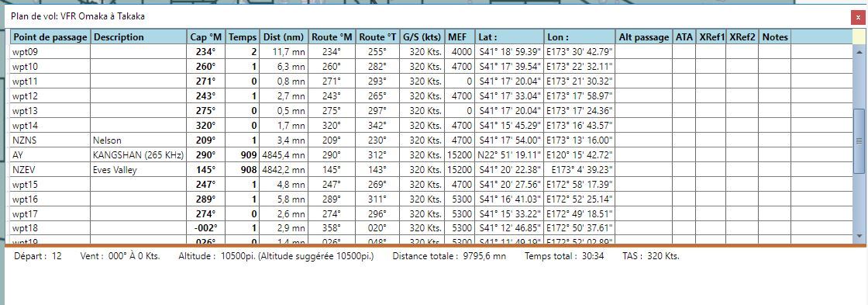This screenshot has height=305, width=868.
Task: Select waypoint wpt10 row name
Action: click(50, 67)
